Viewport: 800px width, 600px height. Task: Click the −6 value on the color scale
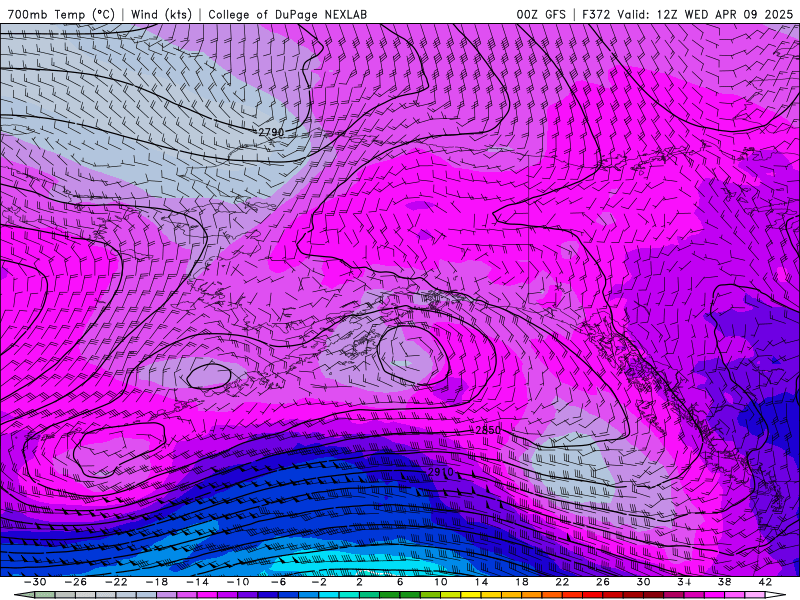[278, 582]
